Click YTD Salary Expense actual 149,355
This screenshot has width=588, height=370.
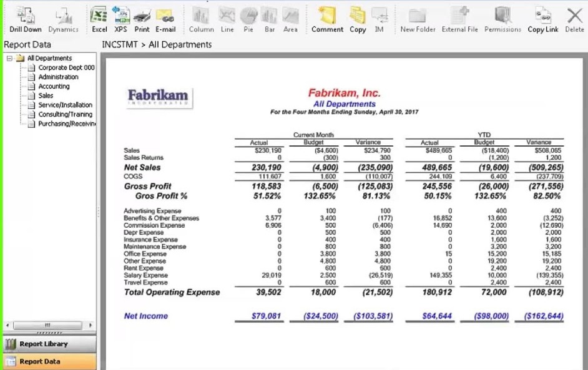[x=441, y=276]
